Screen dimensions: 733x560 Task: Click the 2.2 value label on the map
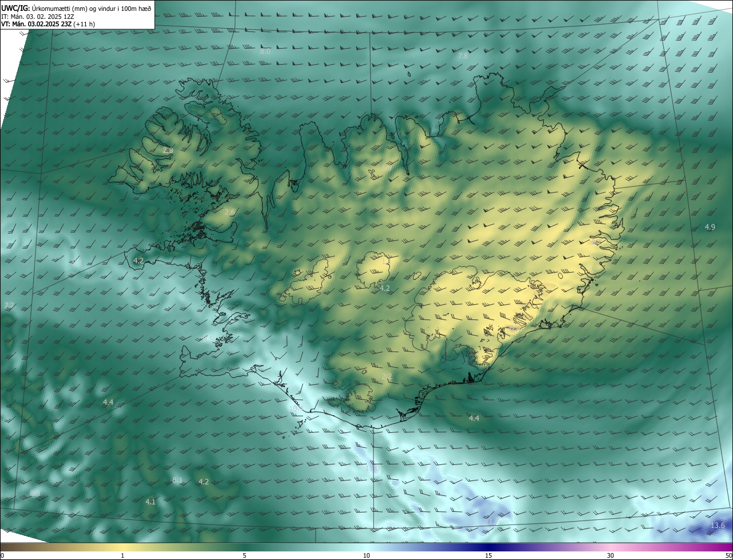pos(387,376)
